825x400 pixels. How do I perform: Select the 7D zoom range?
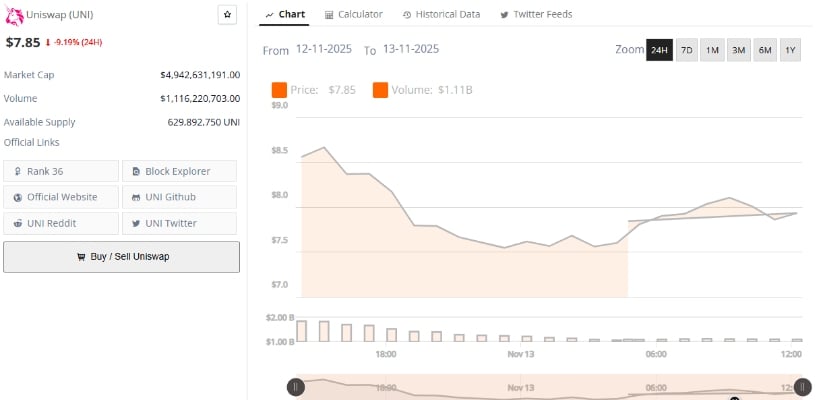(x=687, y=50)
